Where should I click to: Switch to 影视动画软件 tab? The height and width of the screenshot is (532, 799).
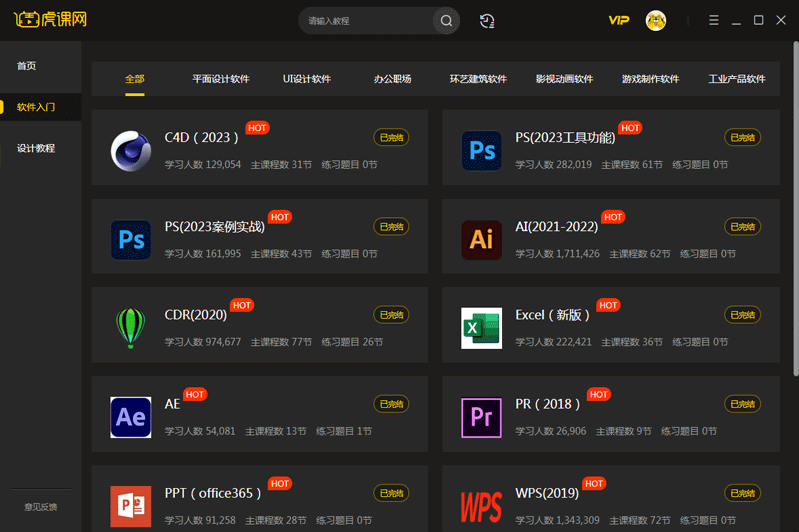coord(564,79)
